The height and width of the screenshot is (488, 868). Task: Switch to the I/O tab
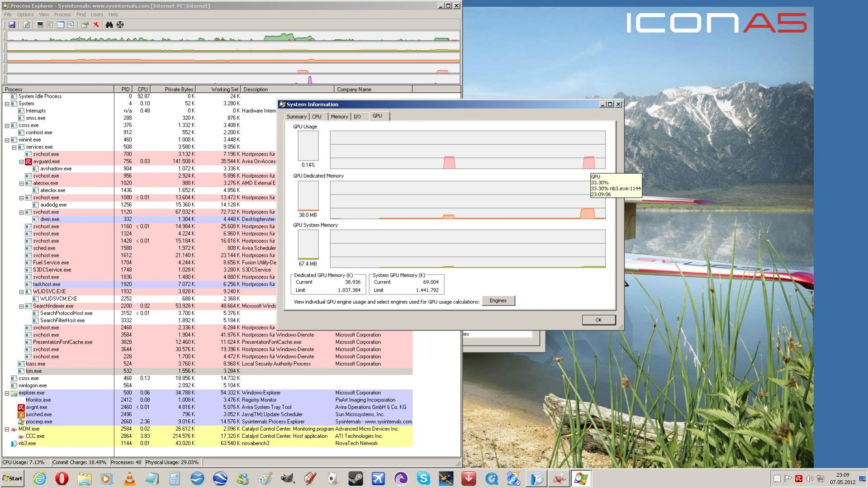pos(357,117)
